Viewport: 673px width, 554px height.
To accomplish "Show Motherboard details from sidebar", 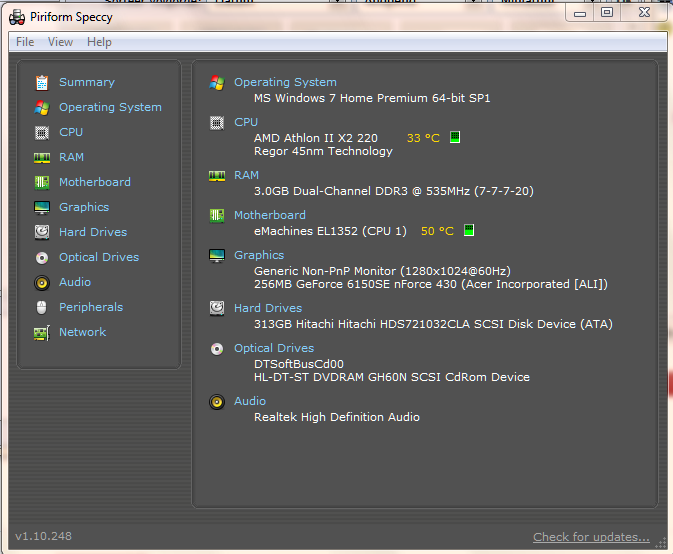I will (95, 182).
